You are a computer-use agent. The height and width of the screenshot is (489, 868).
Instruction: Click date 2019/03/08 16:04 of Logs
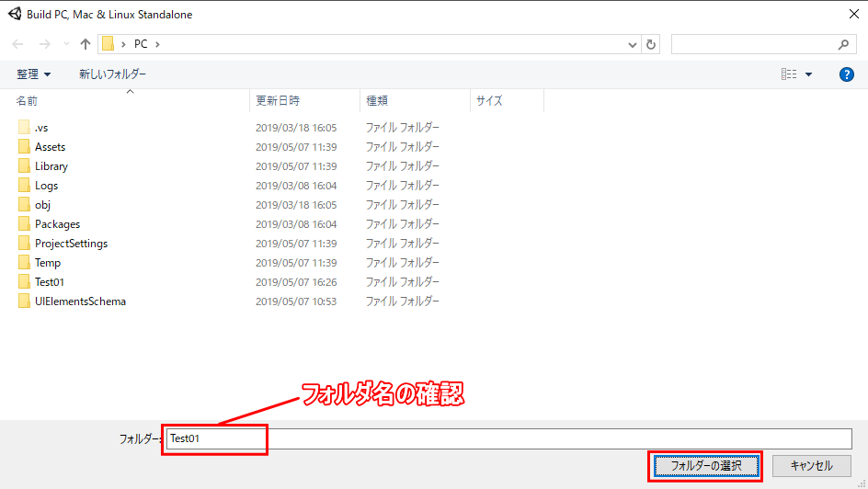(296, 186)
